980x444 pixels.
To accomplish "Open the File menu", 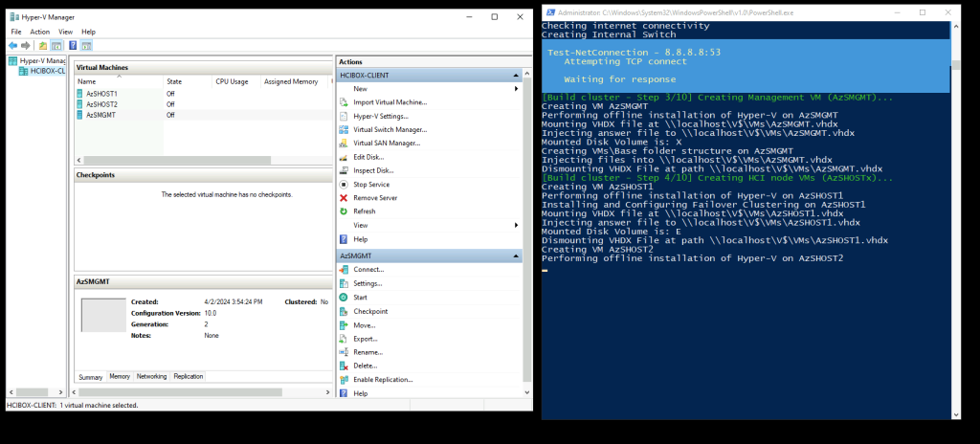I will [x=16, y=32].
